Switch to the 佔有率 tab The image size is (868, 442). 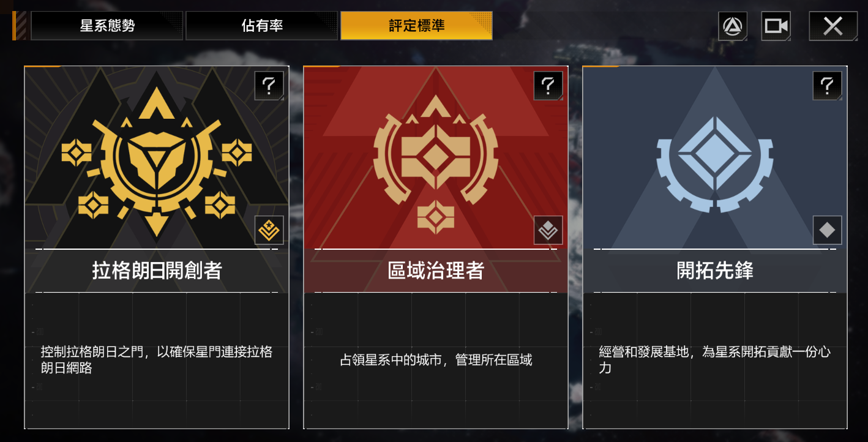pos(262,26)
